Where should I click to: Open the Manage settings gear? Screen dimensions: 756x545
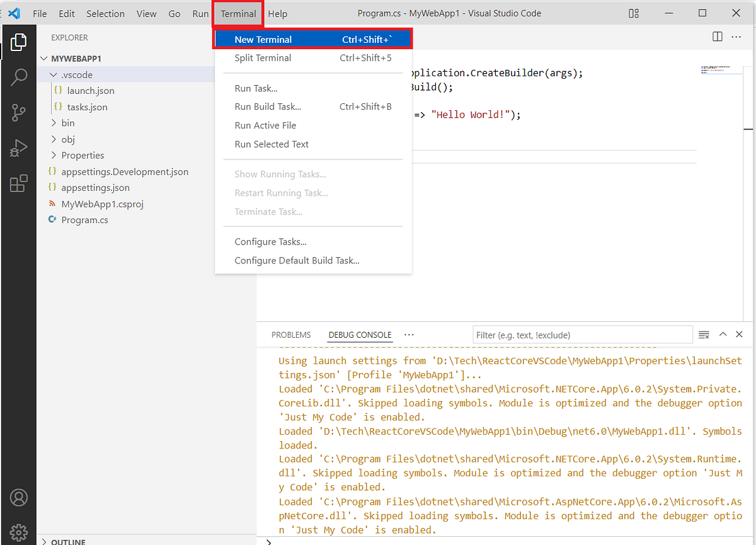[19, 532]
